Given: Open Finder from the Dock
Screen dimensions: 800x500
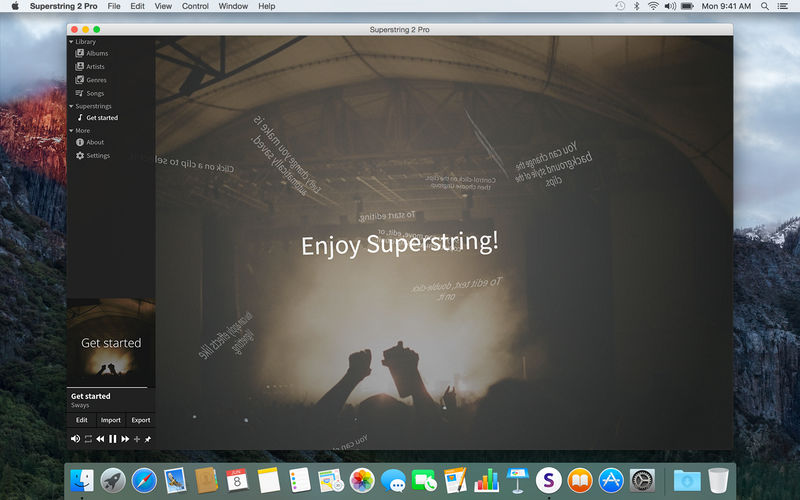Looking at the screenshot, I should [82, 480].
